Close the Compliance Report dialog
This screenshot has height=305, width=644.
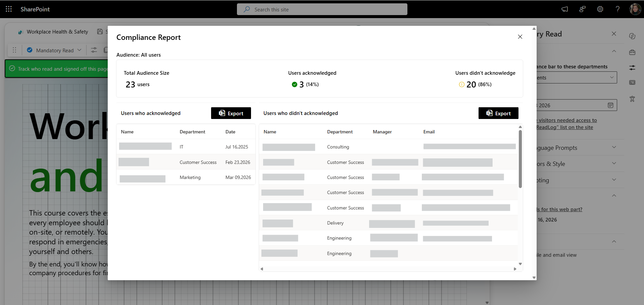click(x=520, y=37)
